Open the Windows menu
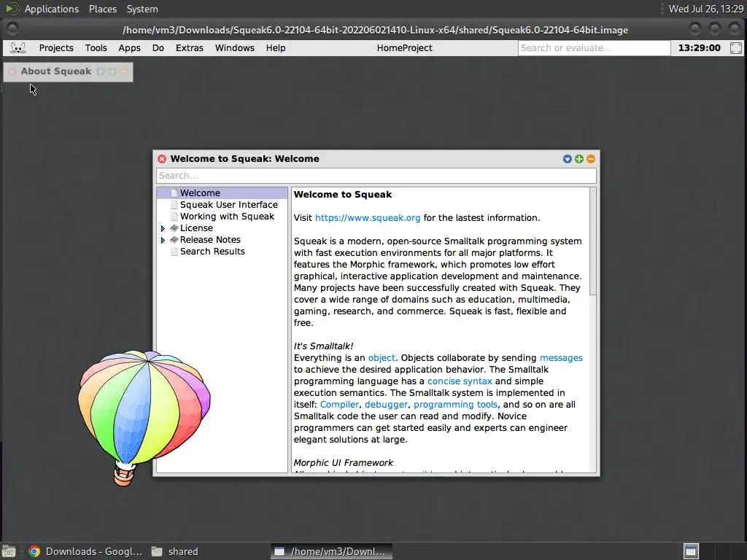This screenshot has height=560, width=747. pyautogui.click(x=235, y=47)
